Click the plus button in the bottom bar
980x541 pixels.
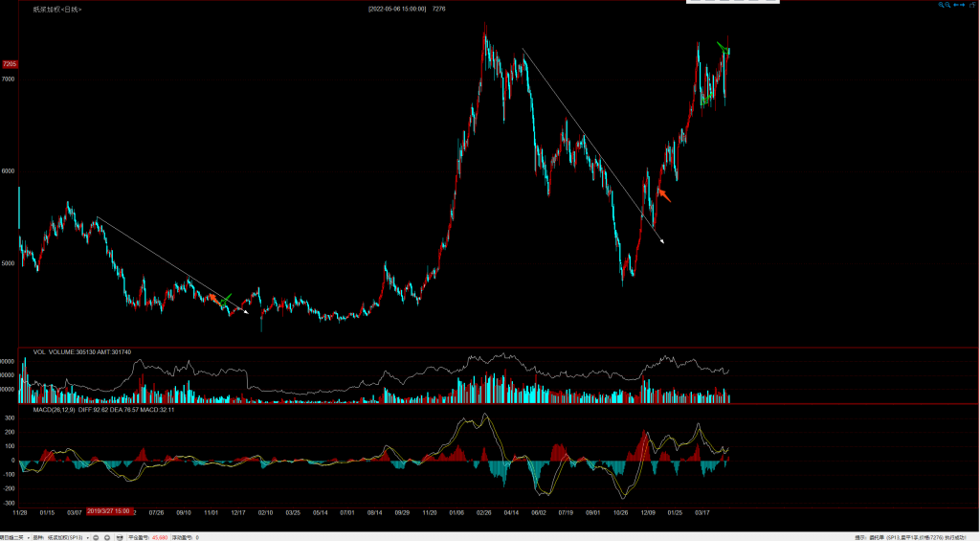coord(109,537)
